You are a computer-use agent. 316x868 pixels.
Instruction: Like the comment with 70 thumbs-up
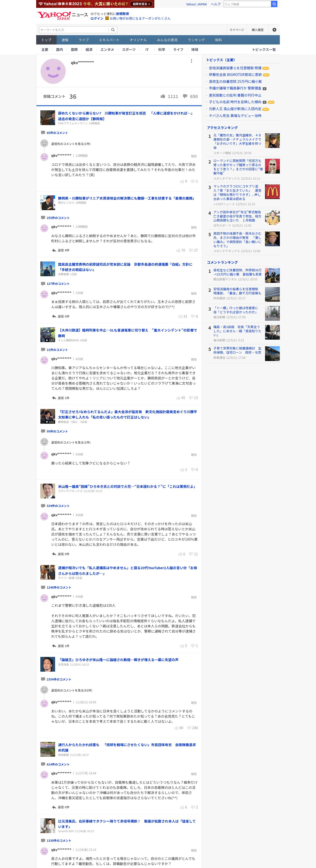point(178,250)
